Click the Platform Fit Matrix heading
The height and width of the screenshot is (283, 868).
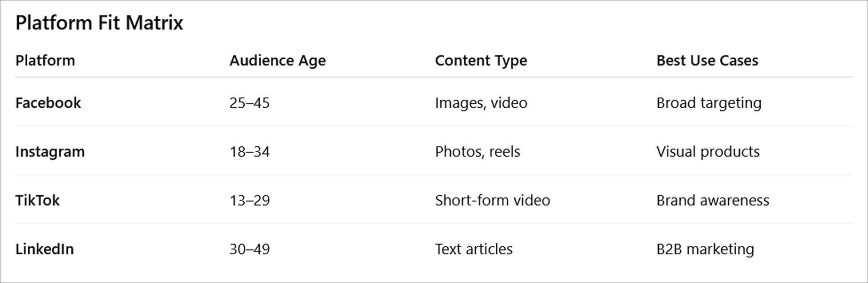[x=99, y=23]
